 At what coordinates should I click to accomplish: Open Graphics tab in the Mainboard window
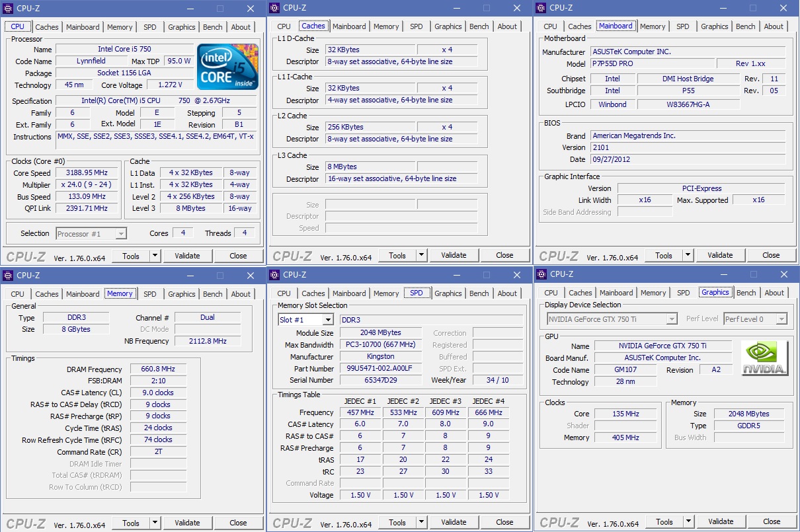715,26
